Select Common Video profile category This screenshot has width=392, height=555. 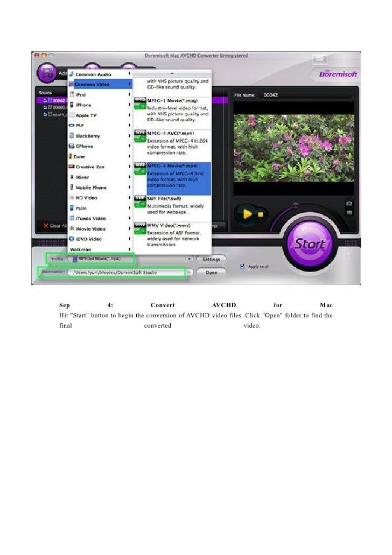click(x=100, y=84)
